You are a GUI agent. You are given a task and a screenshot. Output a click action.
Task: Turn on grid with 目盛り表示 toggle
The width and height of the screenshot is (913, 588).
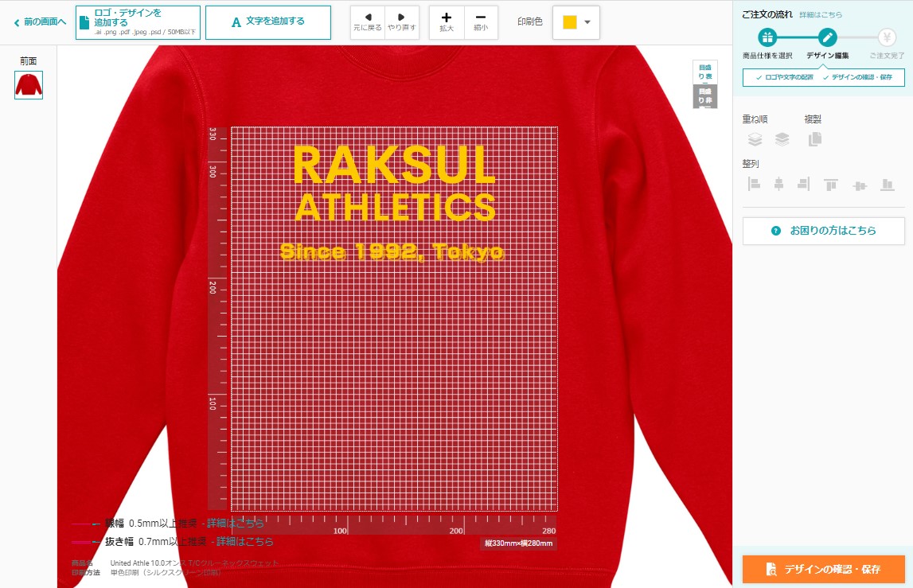pos(704,72)
